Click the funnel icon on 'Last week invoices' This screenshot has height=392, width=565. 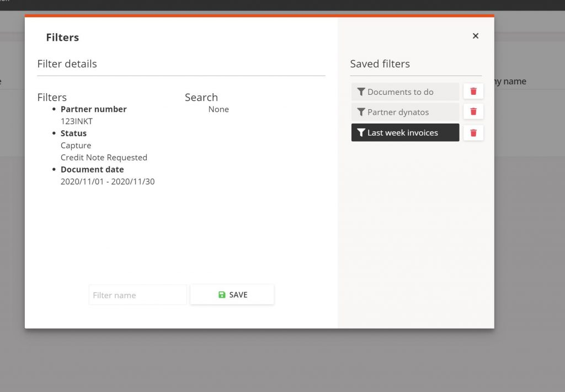tap(361, 133)
